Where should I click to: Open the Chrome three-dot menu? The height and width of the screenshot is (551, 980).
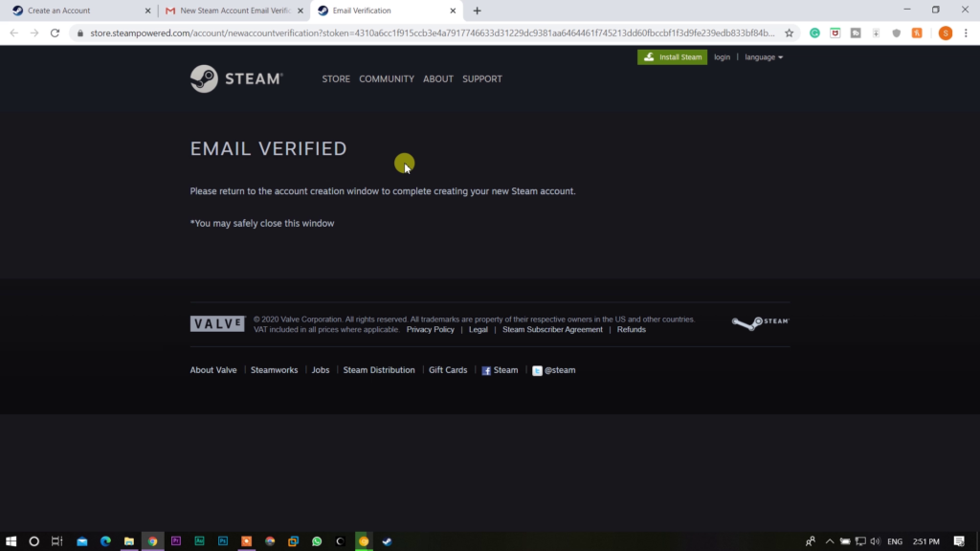pos(966,33)
